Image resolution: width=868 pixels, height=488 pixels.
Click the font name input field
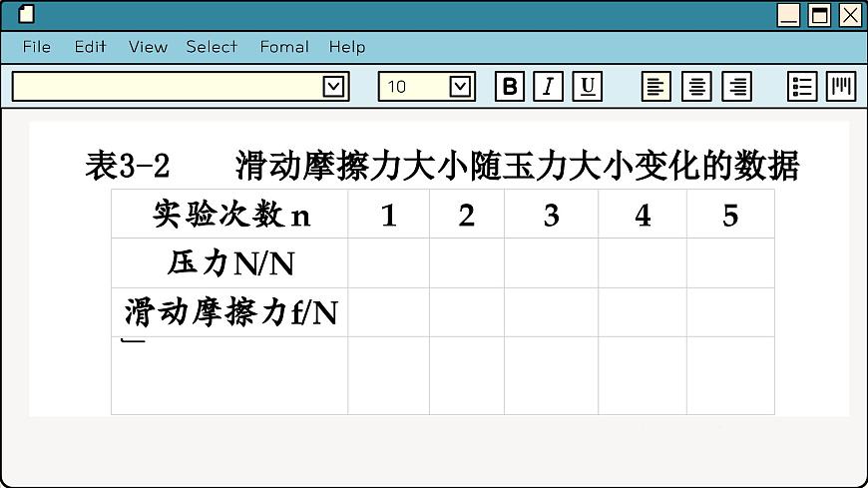181,87
